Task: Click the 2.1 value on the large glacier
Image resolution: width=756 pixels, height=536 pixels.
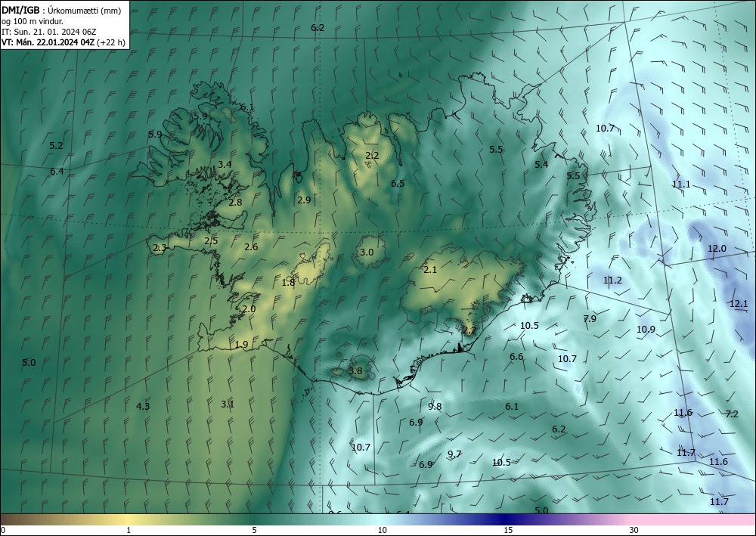Action: (x=430, y=270)
